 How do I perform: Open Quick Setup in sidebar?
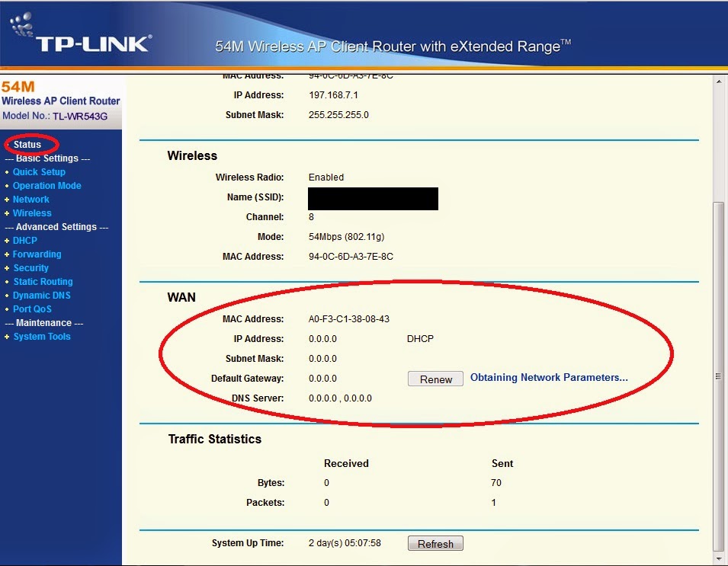39,171
